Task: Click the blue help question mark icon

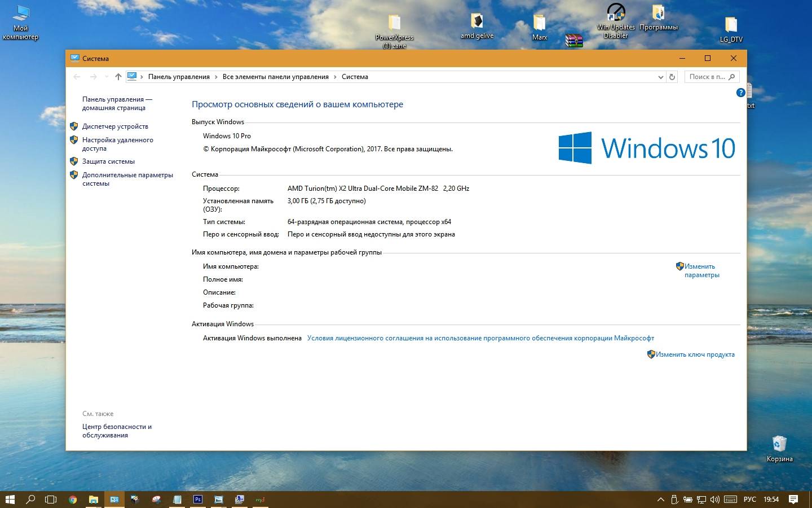Action: pyautogui.click(x=741, y=93)
